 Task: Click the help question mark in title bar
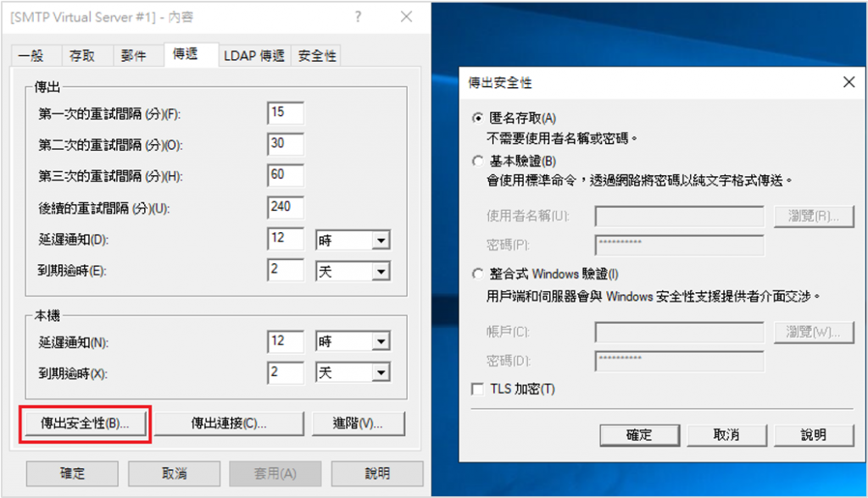pyautogui.click(x=359, y=17)
